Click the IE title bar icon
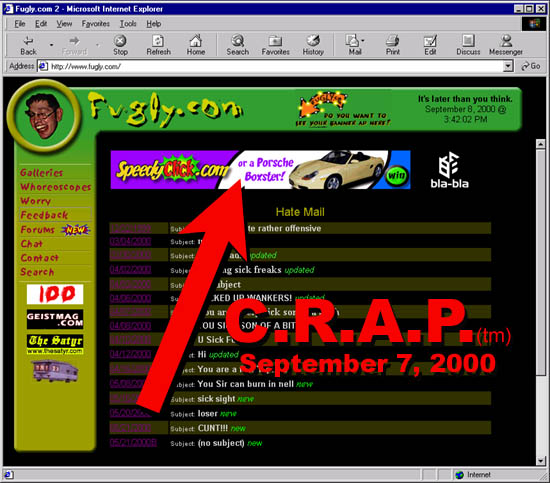550x483 pixels. (x=8, y=8)
